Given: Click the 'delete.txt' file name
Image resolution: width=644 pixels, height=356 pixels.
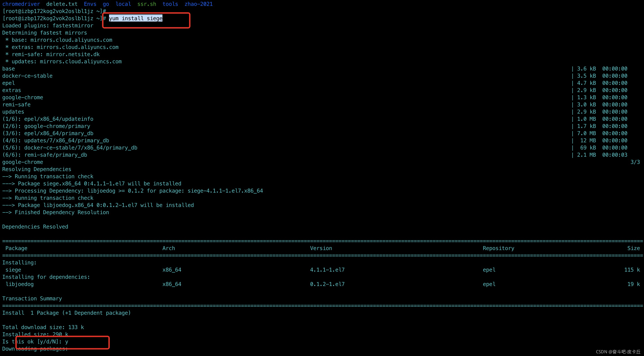Looking at the screenshot, I should (x=62, y=4).
